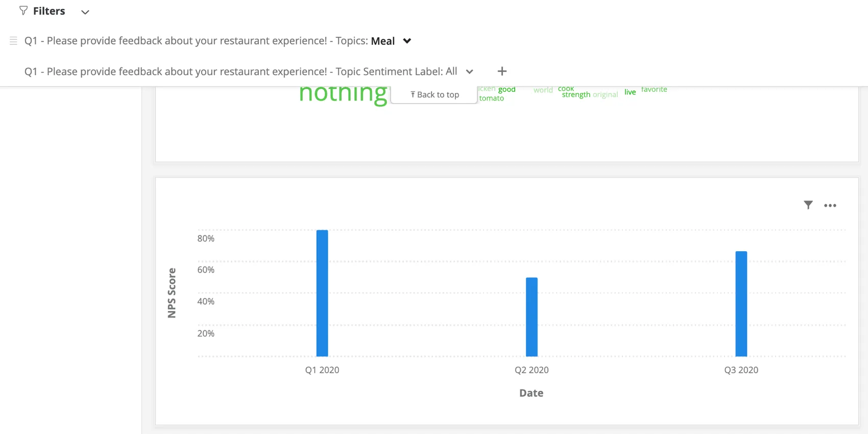Click the Q2 2020 axis label
The height and width of the screenshot is (434, 868).
pos(532,370)
